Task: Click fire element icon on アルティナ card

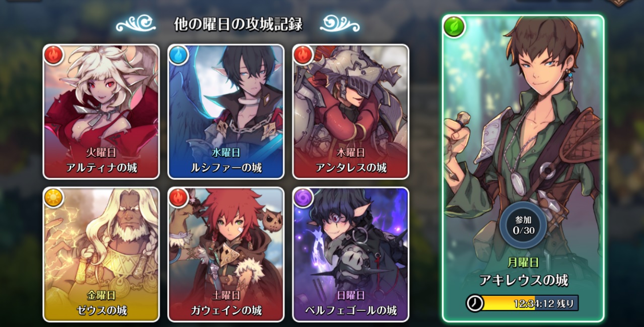Action: (x=54, y=55)
